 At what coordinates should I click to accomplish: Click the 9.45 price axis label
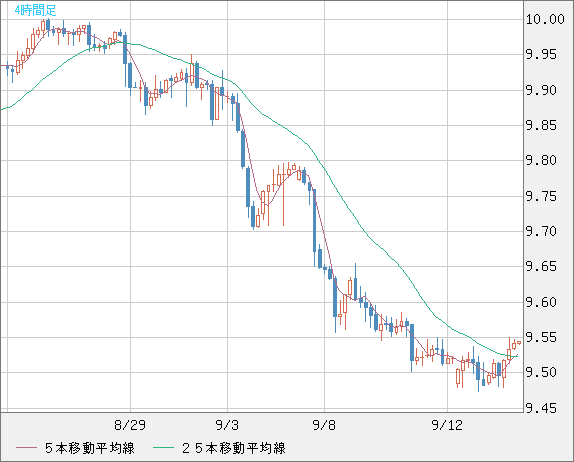point(541,408)
